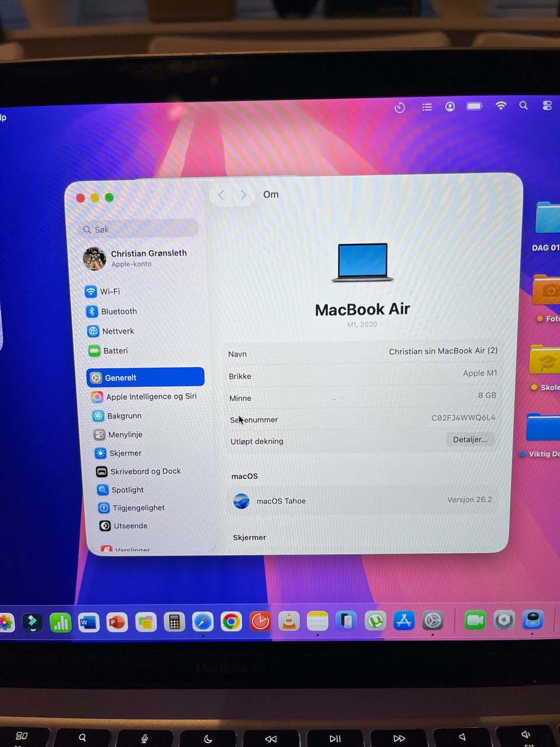Open VLC from the Dock
560x747 pixels.
[289, 621]
